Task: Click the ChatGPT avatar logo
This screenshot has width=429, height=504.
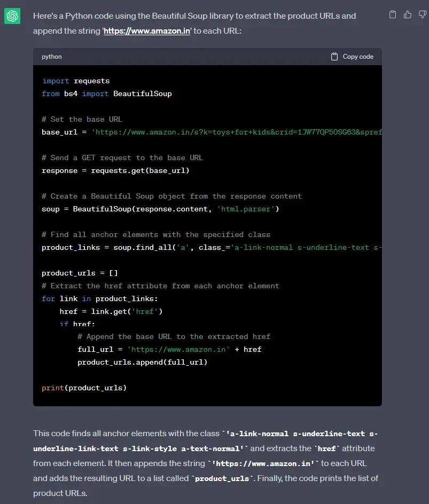Action: 12,16
